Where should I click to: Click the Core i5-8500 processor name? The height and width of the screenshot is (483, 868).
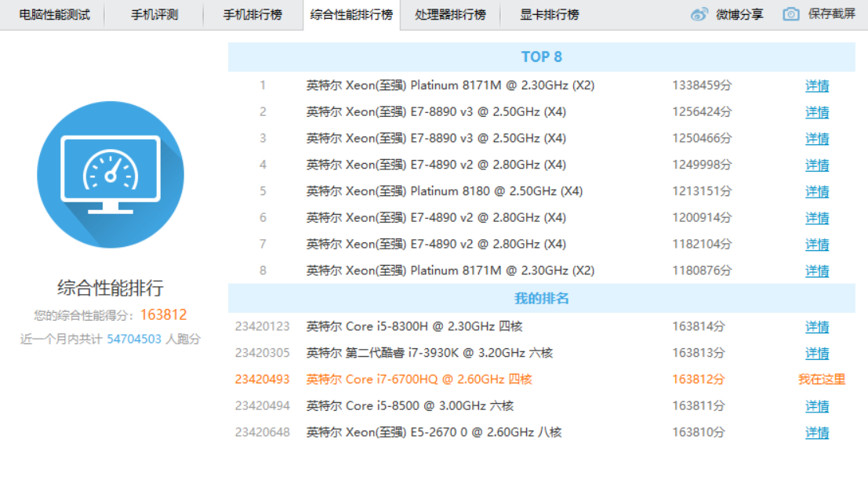tap(409, 406)
